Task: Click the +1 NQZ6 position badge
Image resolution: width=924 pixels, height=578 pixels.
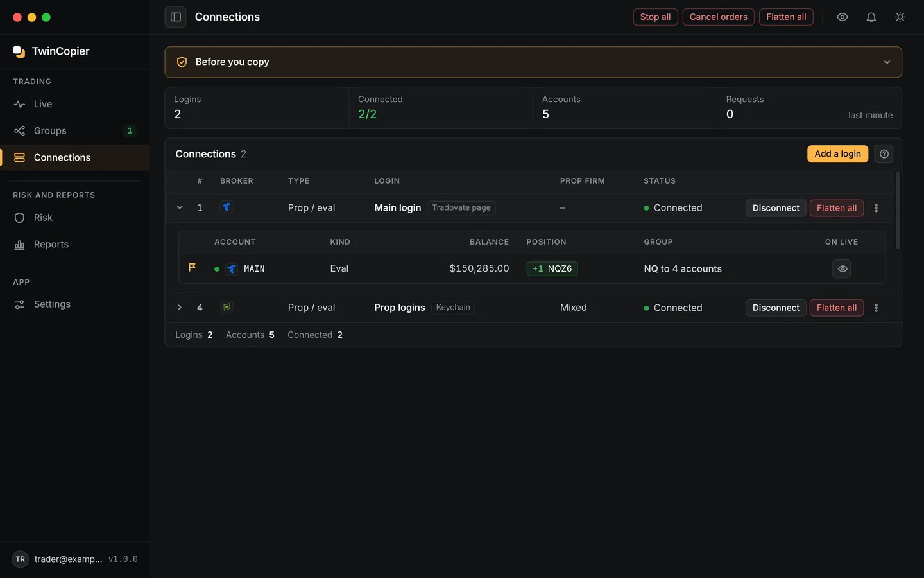Action: 552,269
